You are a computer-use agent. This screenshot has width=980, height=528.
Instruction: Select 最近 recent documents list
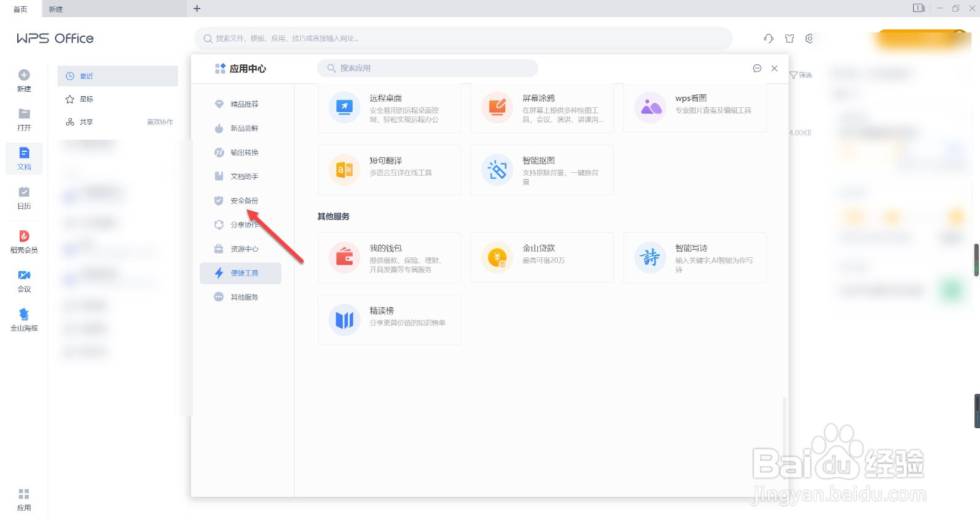[x=118, y=76]
